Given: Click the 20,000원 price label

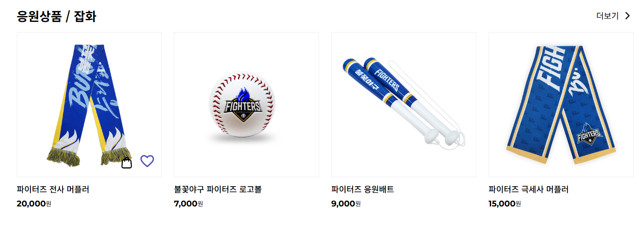Looking at the screenshot, I should tap(34, 204).
